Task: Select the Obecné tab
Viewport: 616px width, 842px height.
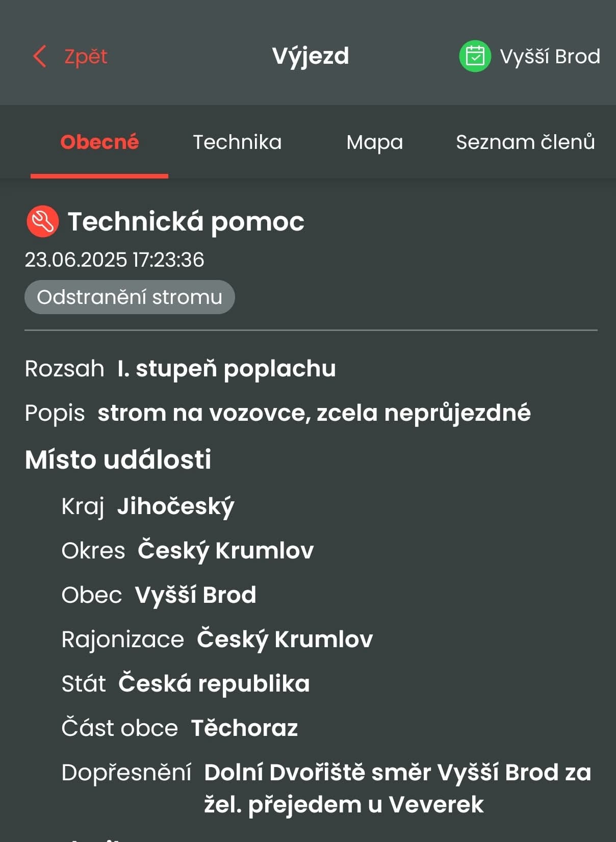Action: tap(99, 142)
